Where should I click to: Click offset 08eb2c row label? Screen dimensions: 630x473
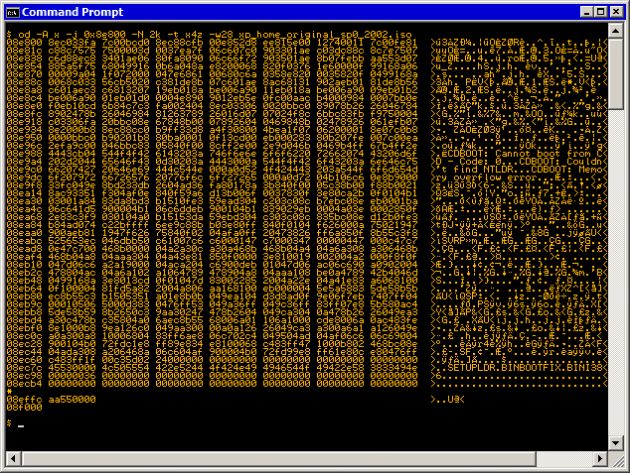coord(24,272)
